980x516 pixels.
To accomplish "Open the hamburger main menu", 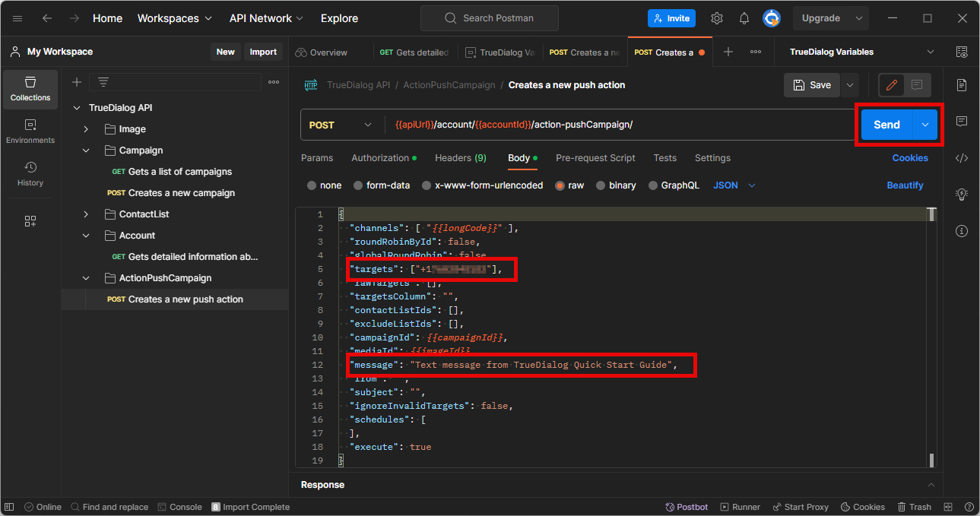I will [17, 18].
